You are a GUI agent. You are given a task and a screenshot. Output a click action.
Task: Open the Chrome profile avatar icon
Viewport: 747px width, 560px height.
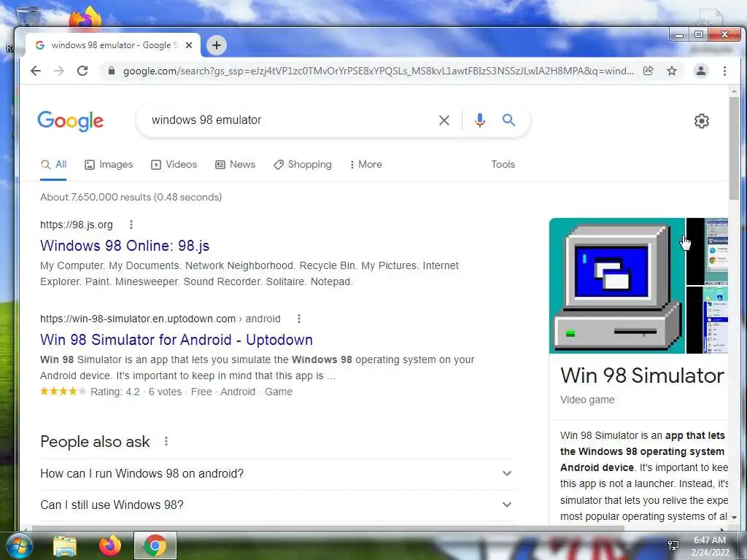coord(701,71)
